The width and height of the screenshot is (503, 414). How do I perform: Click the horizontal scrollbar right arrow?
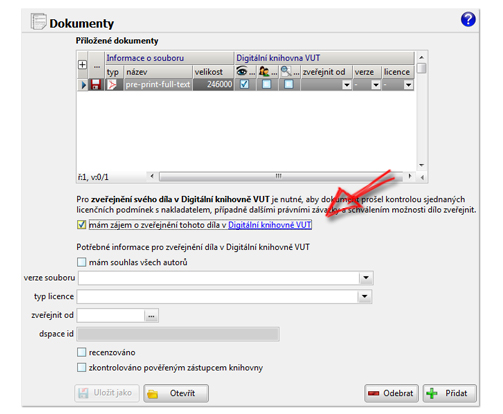click(x=410, y=176)
